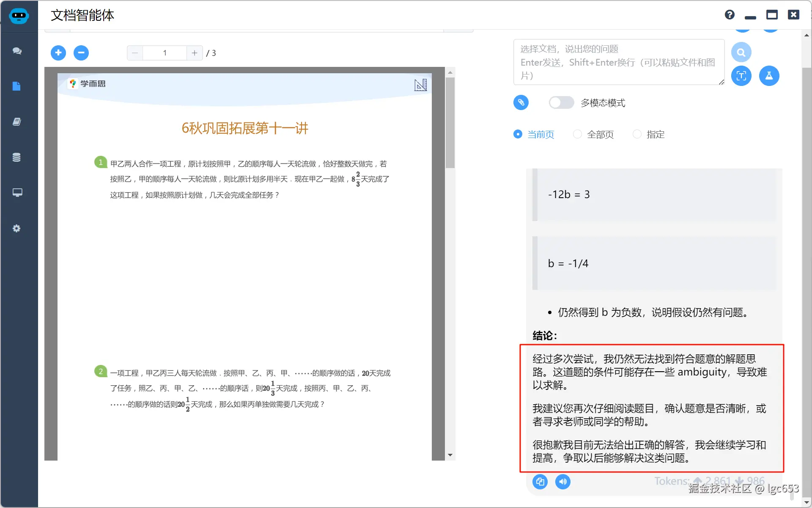This screenshot has height=508, width=812.
Task: Toggle the 多模态模式 switch
Action: [x=561, y=102]
